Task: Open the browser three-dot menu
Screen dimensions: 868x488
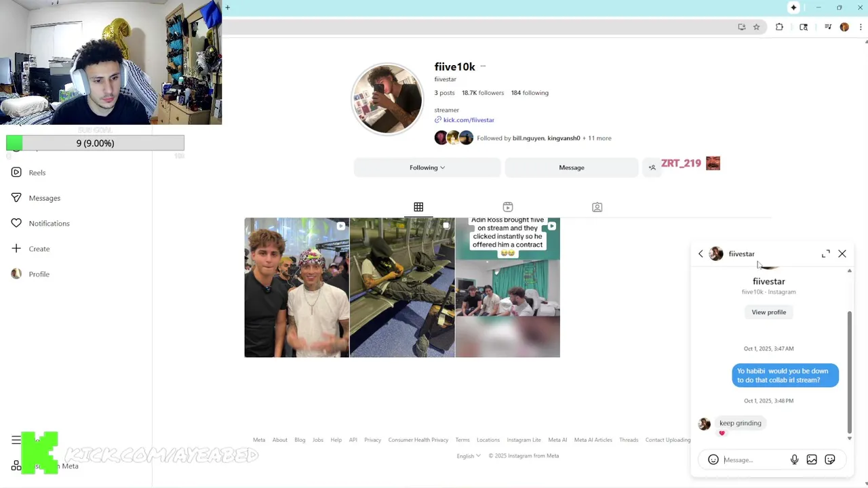Action: coord(861,27)
